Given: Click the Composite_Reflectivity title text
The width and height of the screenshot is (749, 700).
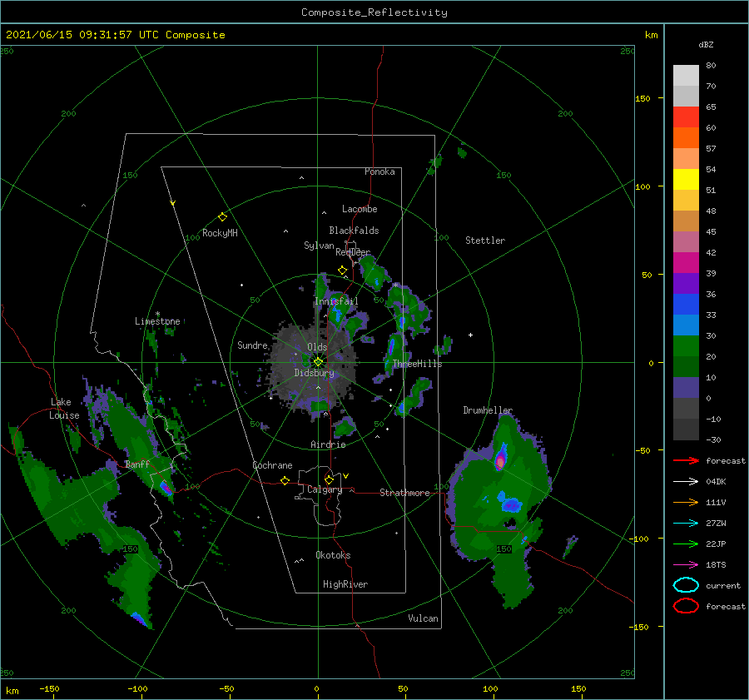Looking at the screenshot, I should point(374,12).
